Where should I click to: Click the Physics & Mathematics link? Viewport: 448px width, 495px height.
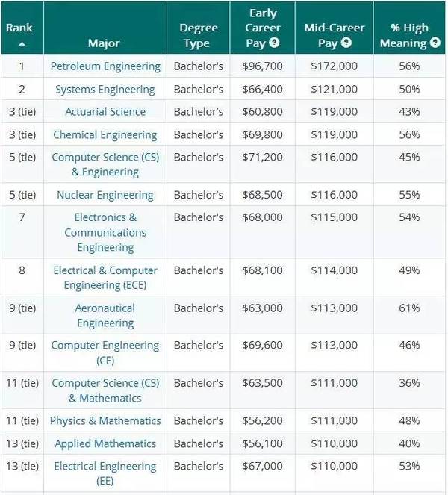point(105,421)
